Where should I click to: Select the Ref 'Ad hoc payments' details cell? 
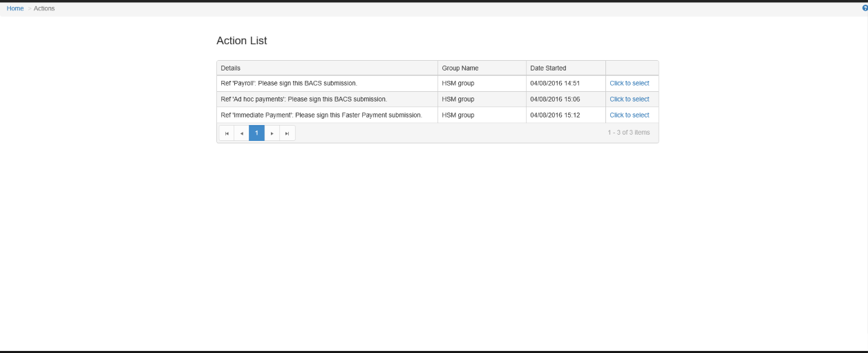[303, 99]
